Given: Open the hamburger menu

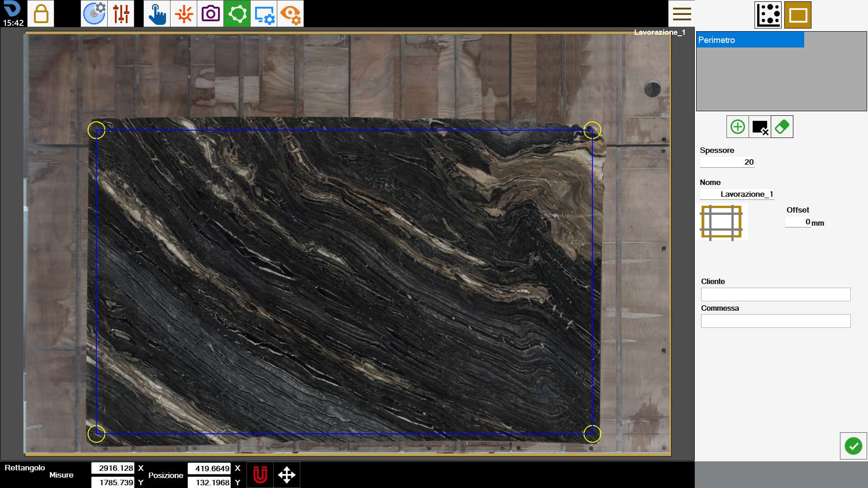Looking at the screenshot, I should coord(682,14).
